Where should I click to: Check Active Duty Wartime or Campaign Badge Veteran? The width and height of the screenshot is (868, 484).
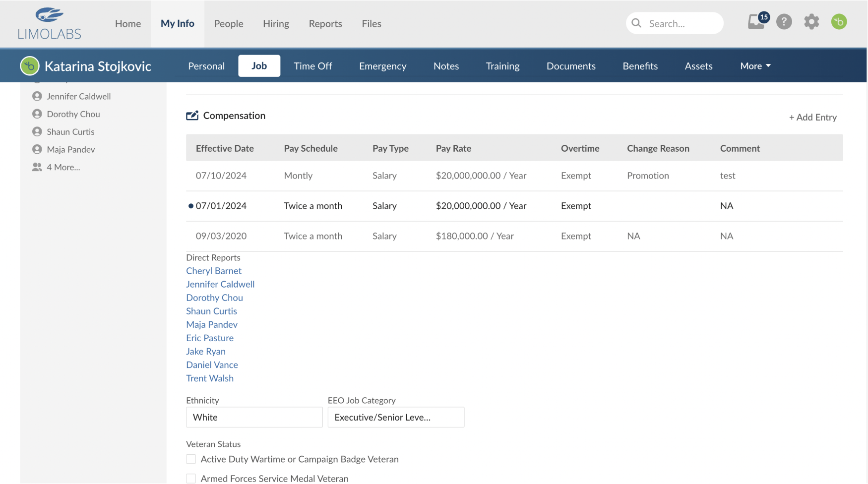pos(191,459)
